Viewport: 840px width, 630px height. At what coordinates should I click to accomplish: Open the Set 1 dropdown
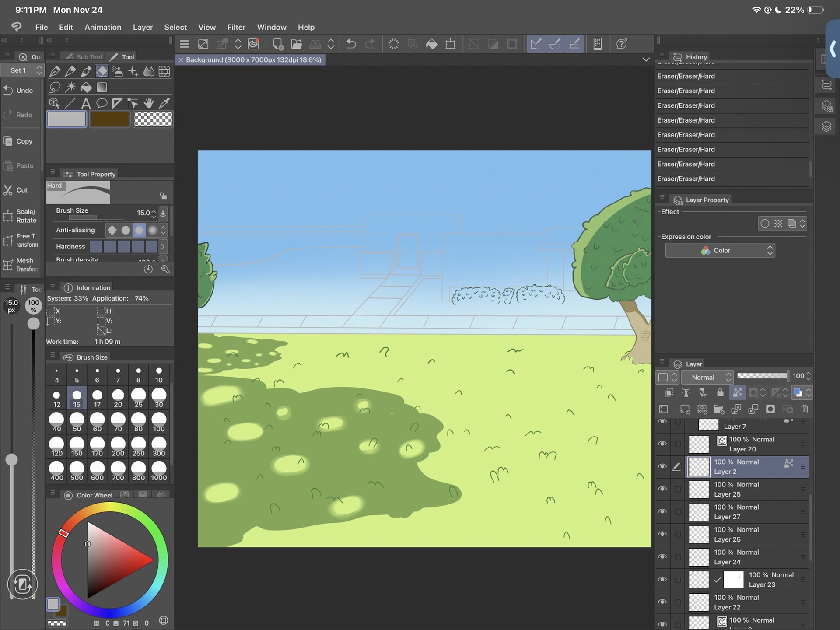(22, 70)
